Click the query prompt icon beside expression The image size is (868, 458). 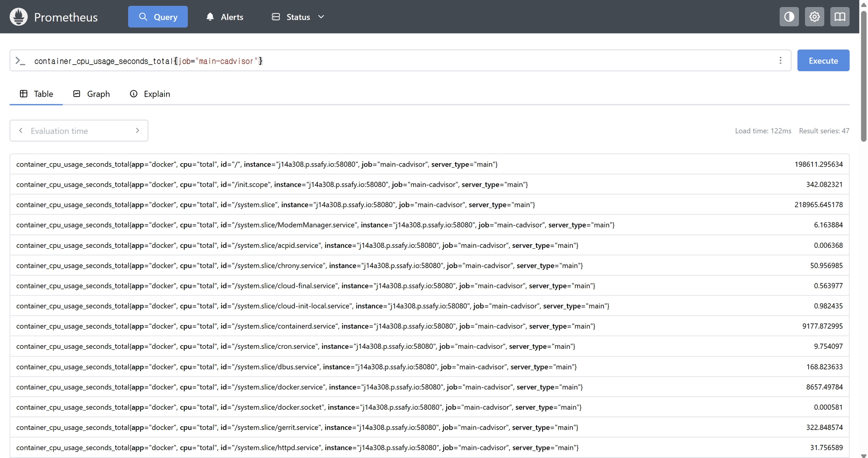(x=20, y=61)
